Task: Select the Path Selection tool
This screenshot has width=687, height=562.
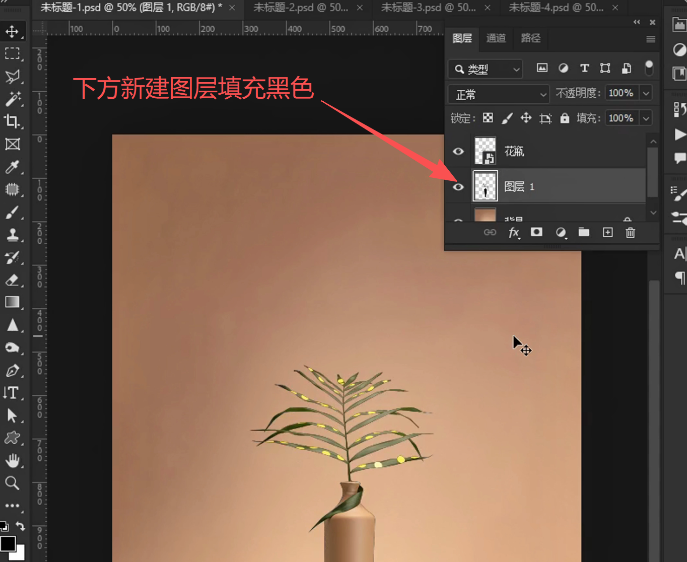Action: coord(12,415)
